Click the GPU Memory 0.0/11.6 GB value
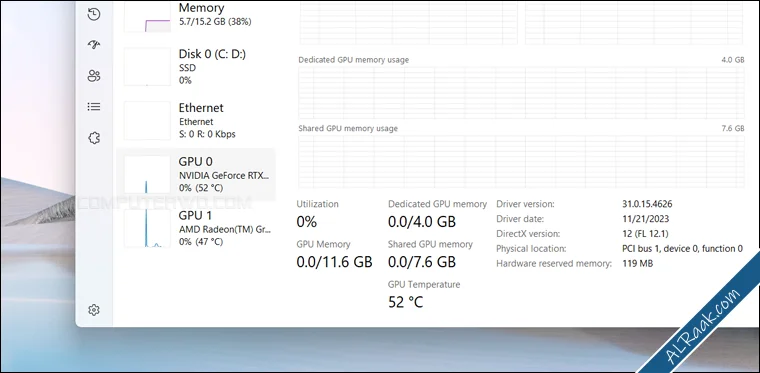Image resolution: width=760 pixels, height=373 pixels. [x=334, y=262]
